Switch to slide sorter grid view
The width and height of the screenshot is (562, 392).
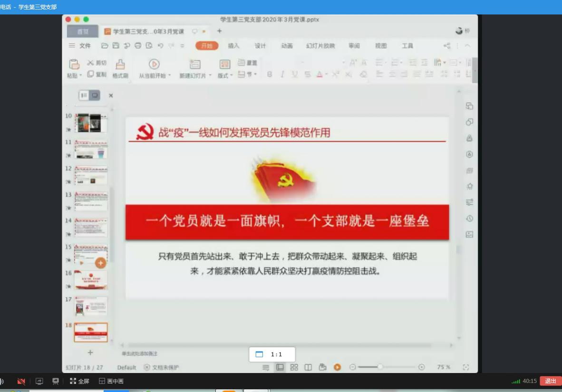pyautogui.click(x=294, y=367)
